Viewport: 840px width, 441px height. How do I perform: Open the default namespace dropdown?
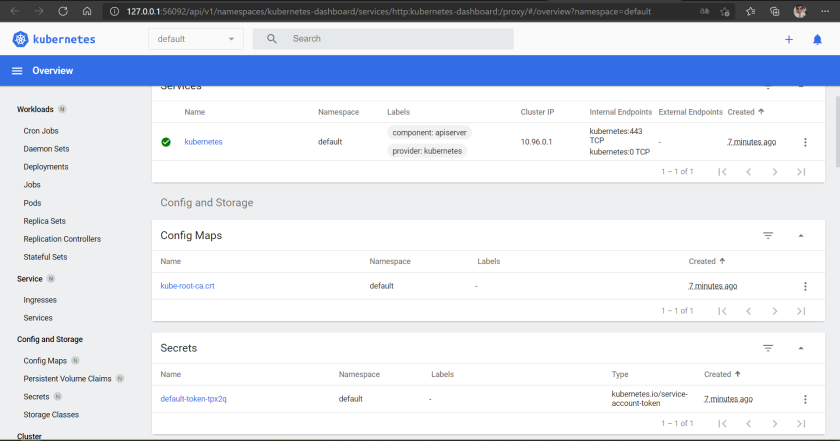tap(196, 39)
